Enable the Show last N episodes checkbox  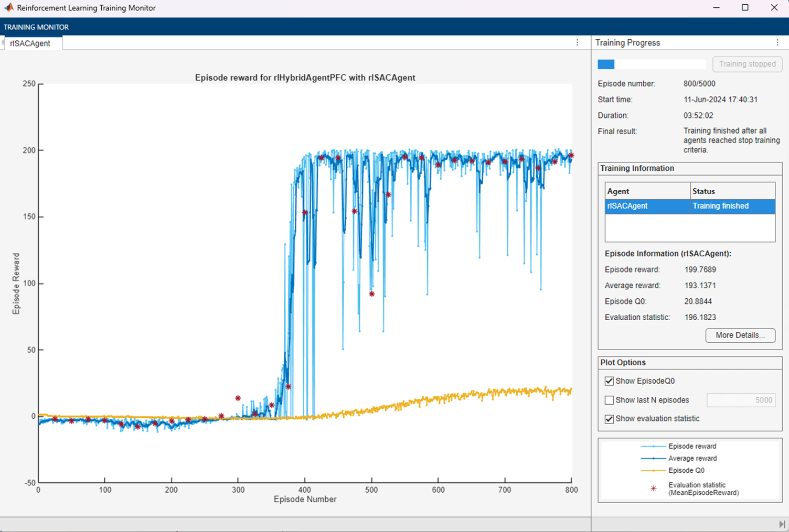pyautogui.click(x=609, y=400)
